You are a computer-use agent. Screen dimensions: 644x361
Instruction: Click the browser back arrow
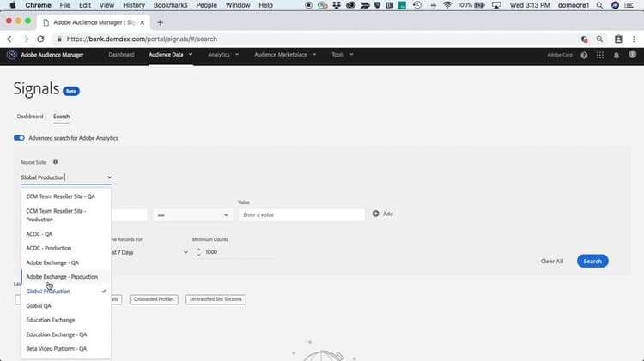point(10,39)
